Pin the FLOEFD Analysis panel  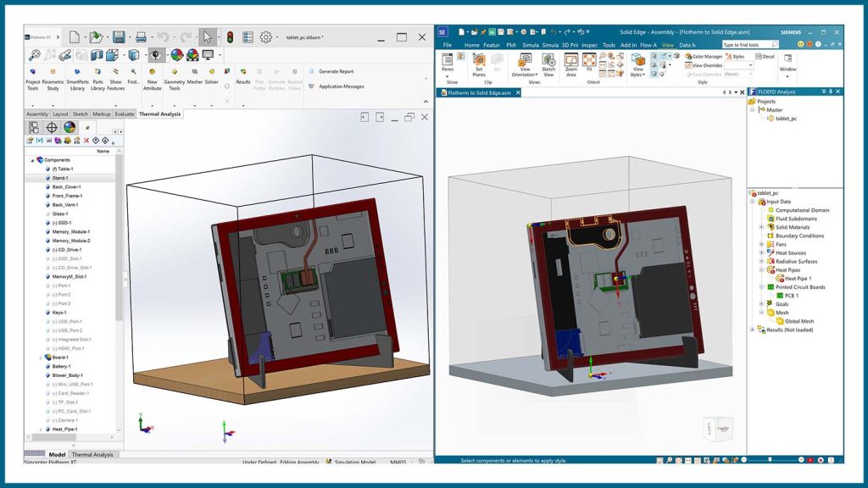click(x=831, y=91)
